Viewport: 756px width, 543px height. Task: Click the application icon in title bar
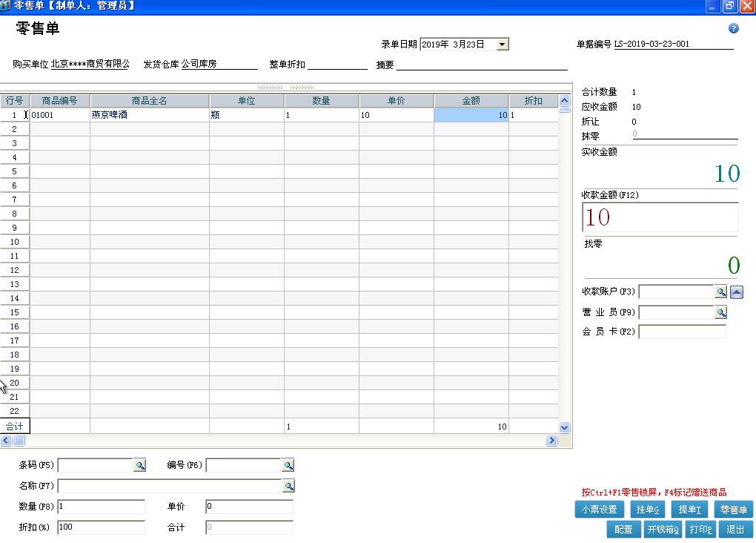click(6, 6)
